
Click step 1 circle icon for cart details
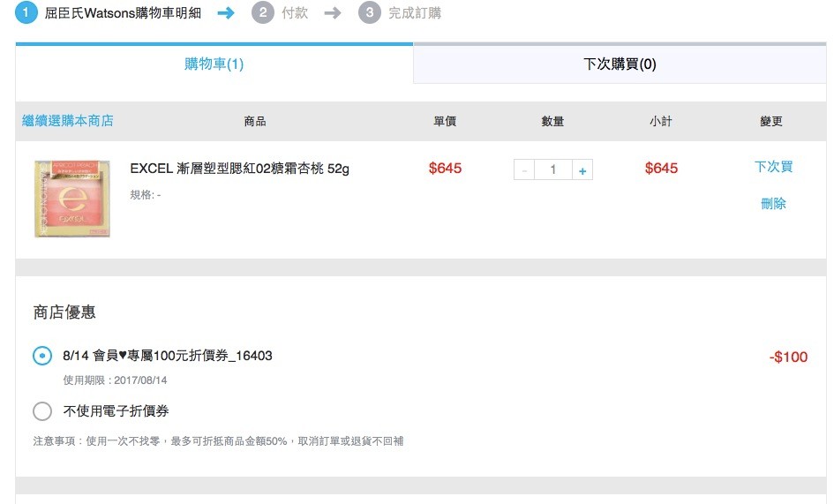point(26,12)
